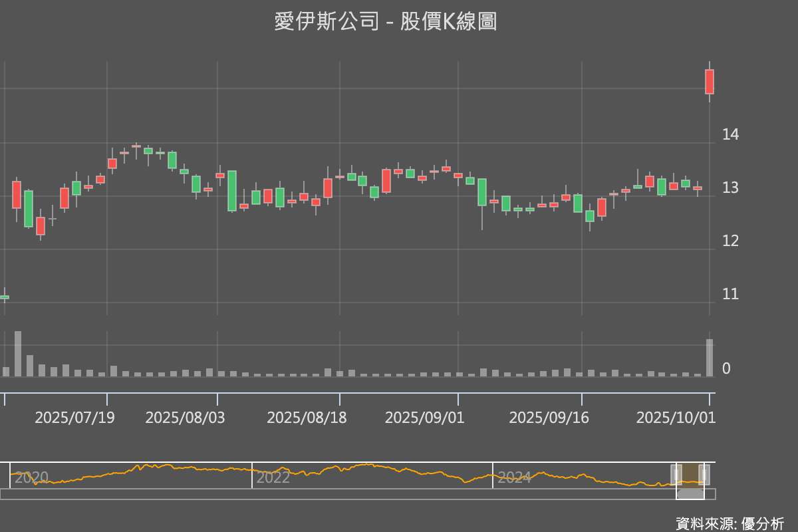798x532 pixels.
Task: Click the 2020 label in the range navigator
Action: pyautogui.click(x=31, y=477)
